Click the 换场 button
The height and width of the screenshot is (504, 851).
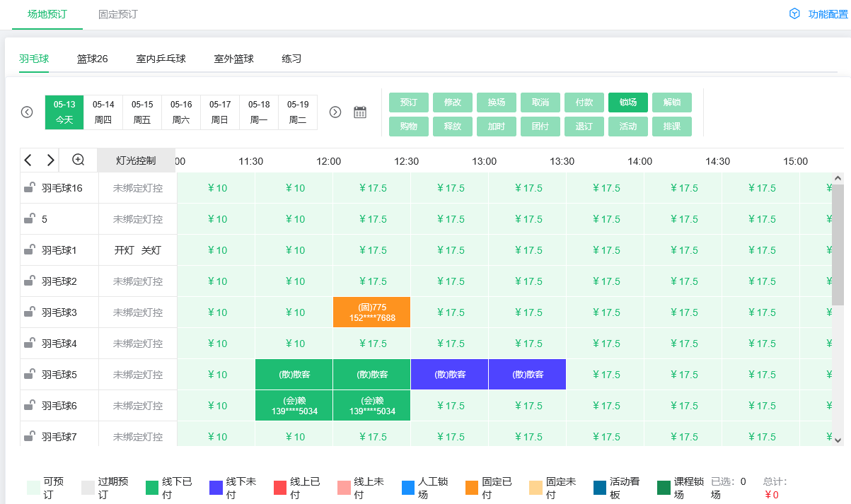coord(497,102)
